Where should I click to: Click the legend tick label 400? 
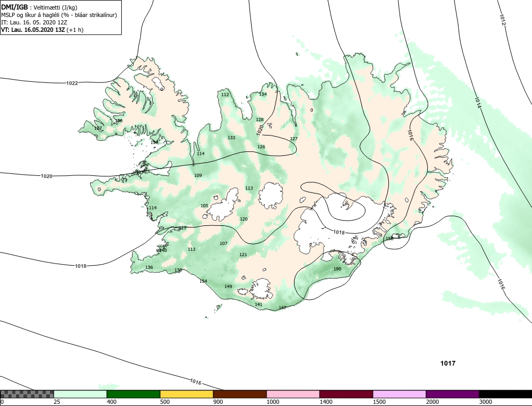(112, 402)
